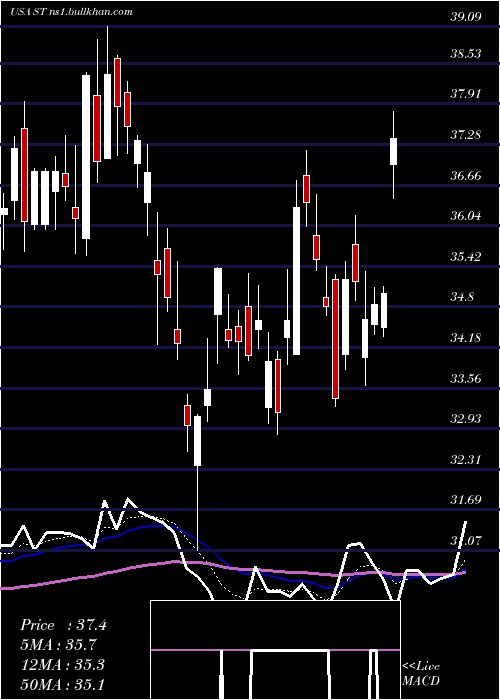
Task: Click the 37.28 price axis label
Action: coord(466,134)
